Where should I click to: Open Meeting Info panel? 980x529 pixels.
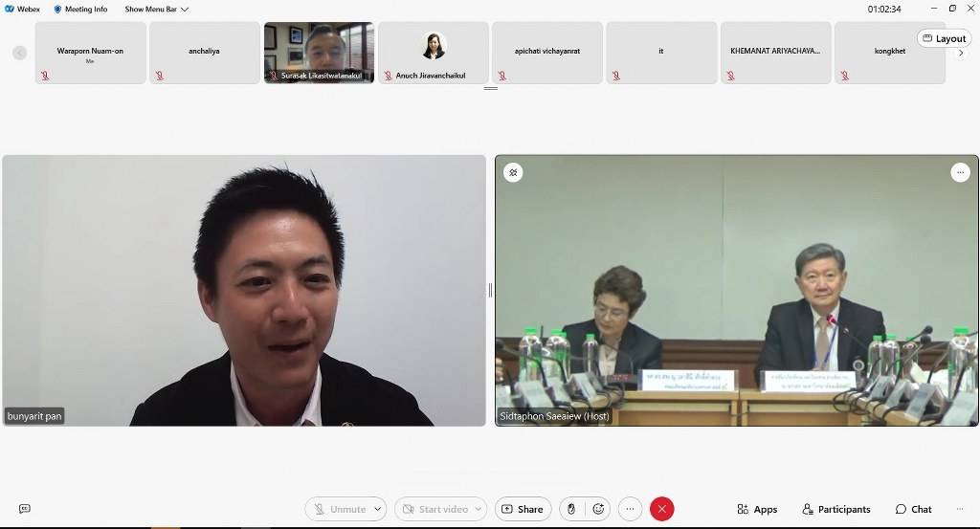80,9
